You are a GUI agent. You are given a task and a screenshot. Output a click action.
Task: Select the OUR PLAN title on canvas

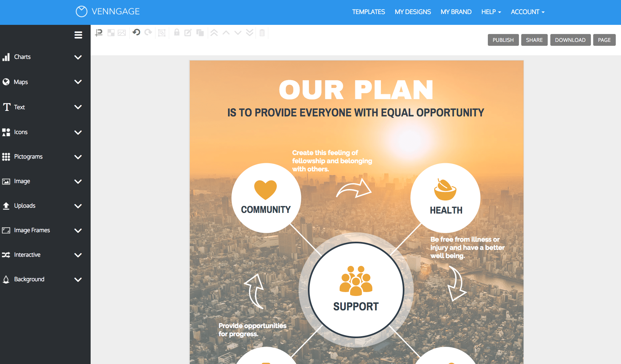[x=356, y=90]
